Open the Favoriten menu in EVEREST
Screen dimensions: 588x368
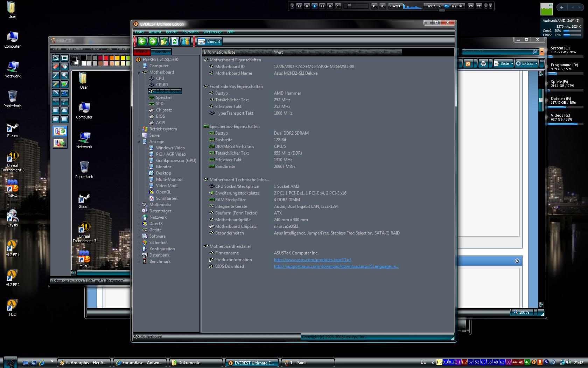(x=190, y=32)
